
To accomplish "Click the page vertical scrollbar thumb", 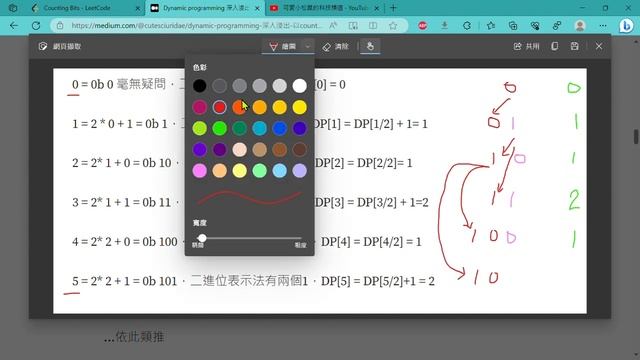I will [x=636, y=137].
